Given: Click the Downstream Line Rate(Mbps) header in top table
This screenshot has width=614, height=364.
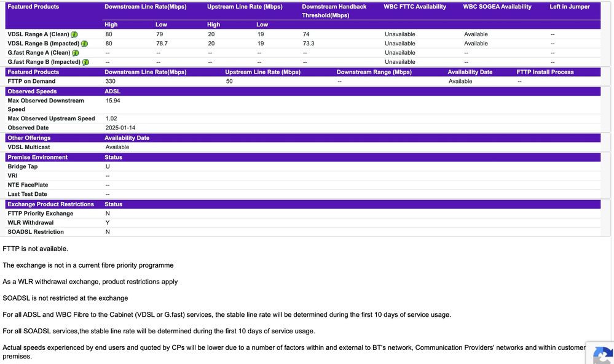Looking at the screenshot, I should [145, 7].
